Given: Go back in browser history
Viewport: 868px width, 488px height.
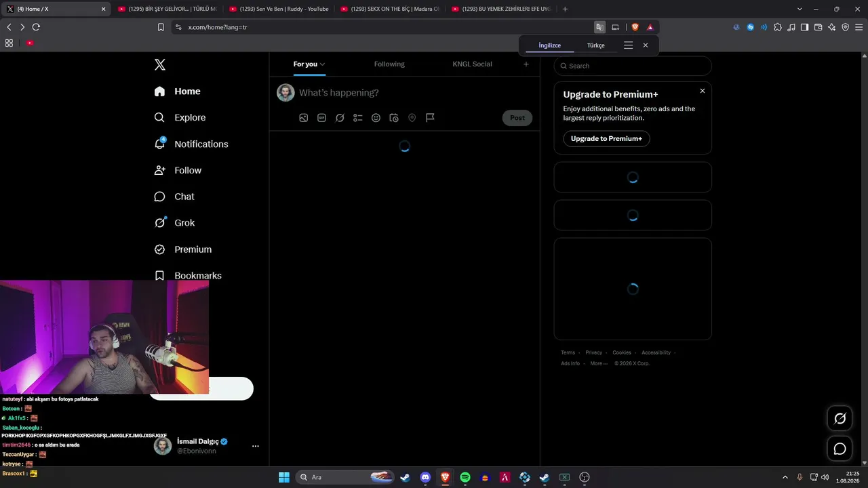Looking at the screenshot, I should point(9,27).
